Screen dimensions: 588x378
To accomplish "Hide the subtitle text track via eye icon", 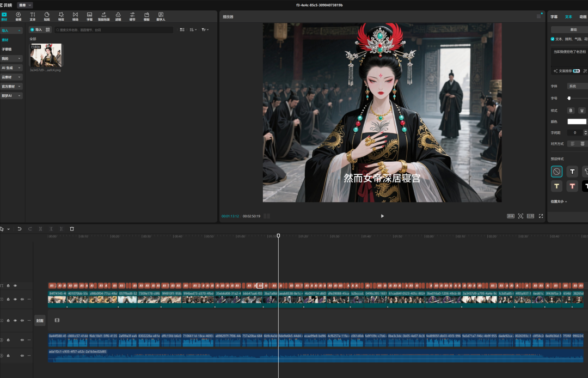I will click(x=15, y=285).
